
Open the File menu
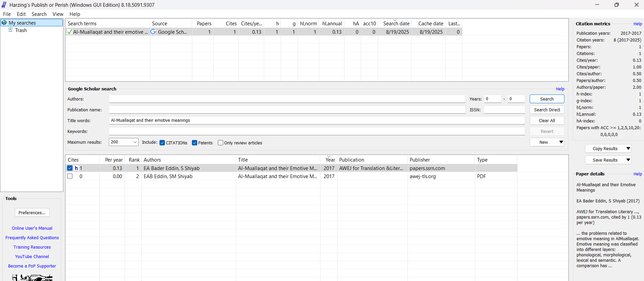[x=7, y=14]
